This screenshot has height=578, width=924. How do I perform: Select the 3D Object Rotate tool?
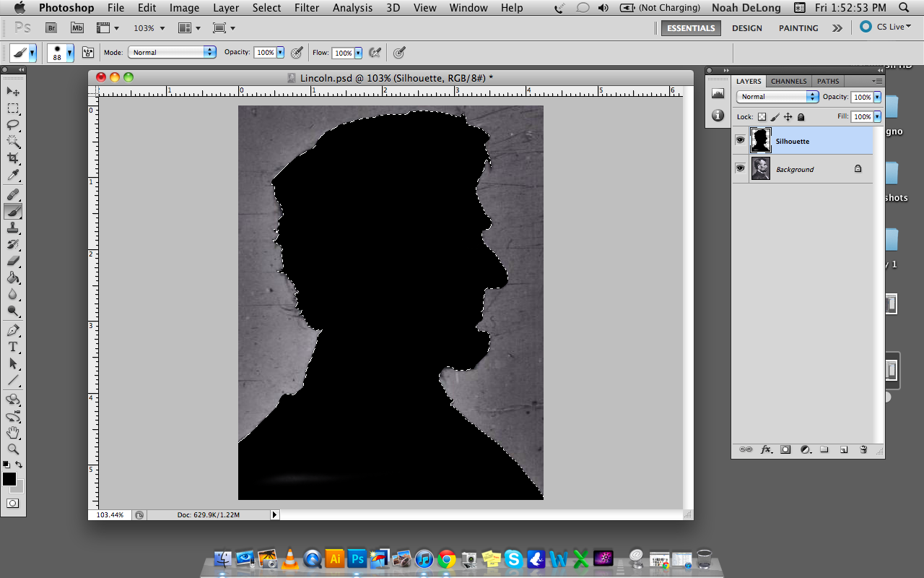(13, 400)
